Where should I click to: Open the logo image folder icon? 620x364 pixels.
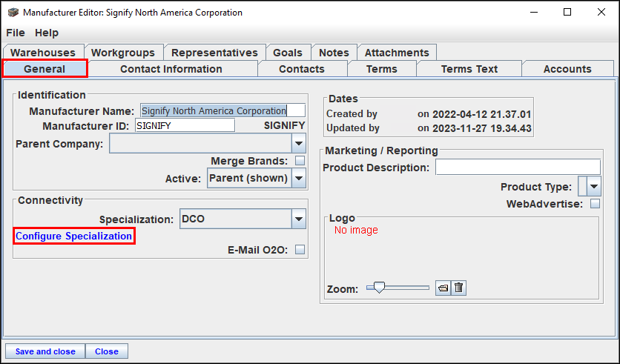tap(443, 288)
